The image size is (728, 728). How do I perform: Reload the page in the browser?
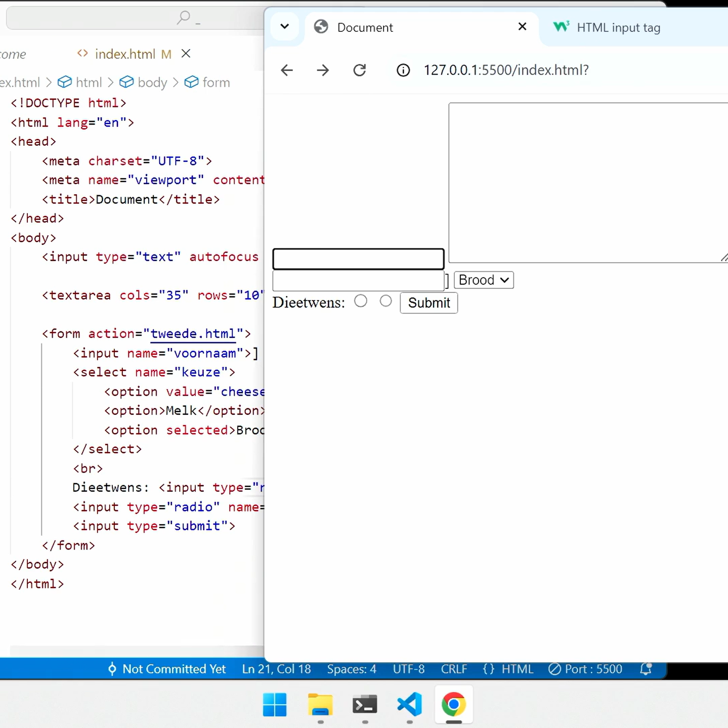(x=359, y=70)
